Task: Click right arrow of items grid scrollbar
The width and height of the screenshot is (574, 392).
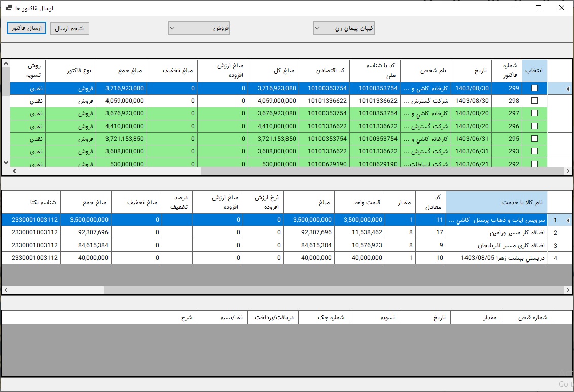Action: [x=568, y=290]
